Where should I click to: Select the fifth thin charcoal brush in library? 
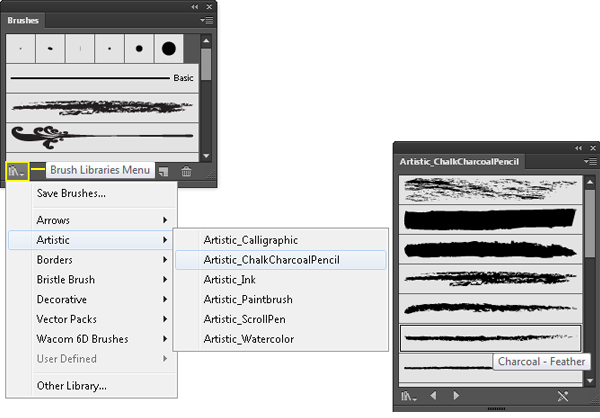[491, 308]
